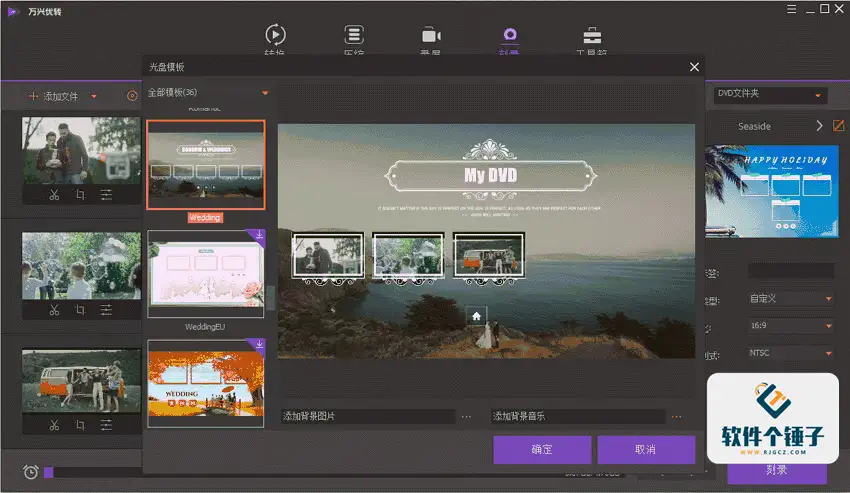Click scissors trim icon under first video
Image resolution: width=850 pixels, height=493 pixels.
[54, 195]
